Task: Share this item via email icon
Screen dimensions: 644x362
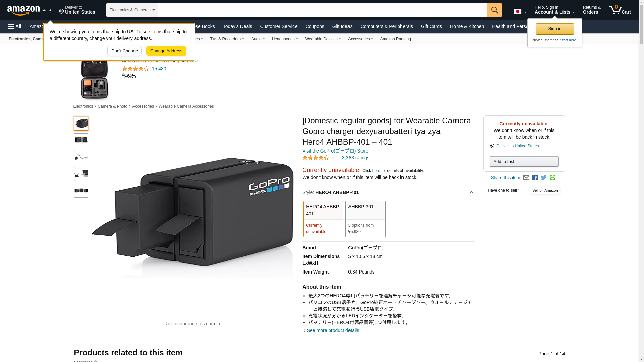Action: pyautogui.click(x=526, y=178)
